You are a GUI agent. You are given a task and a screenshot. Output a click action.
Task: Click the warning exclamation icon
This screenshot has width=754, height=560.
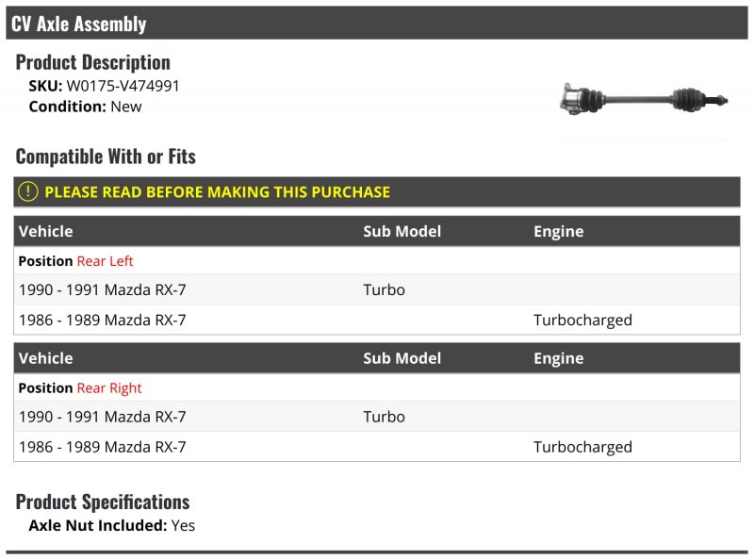tap(28, 191)
